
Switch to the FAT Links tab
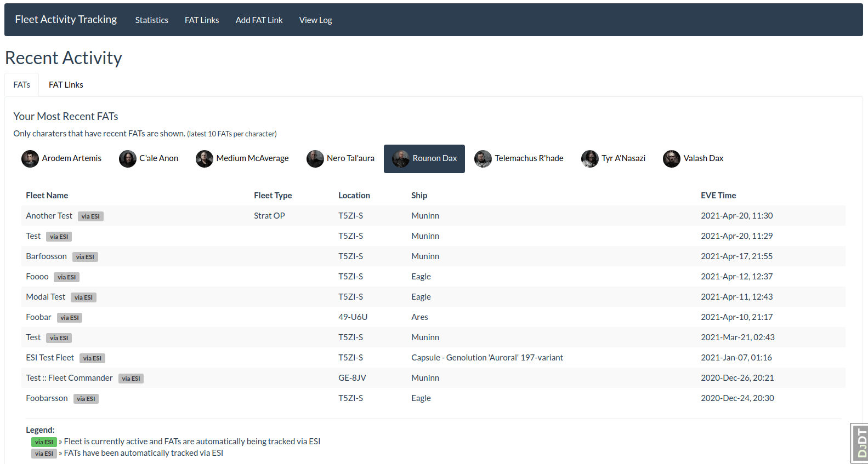point(66,85)
